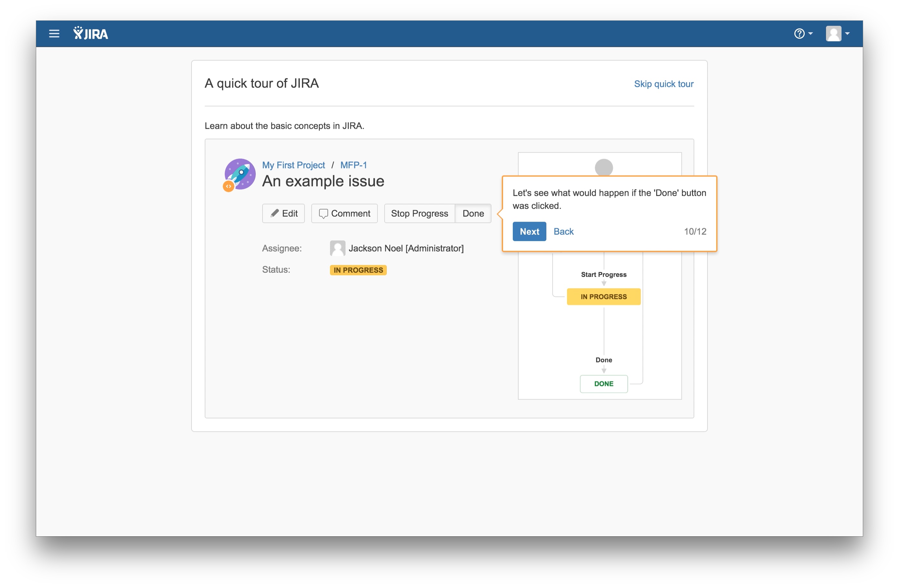This screenshot has height=588, width=899.
Task: Skip the quick tour
Action: pyautogui.click(x=663, y=84)
